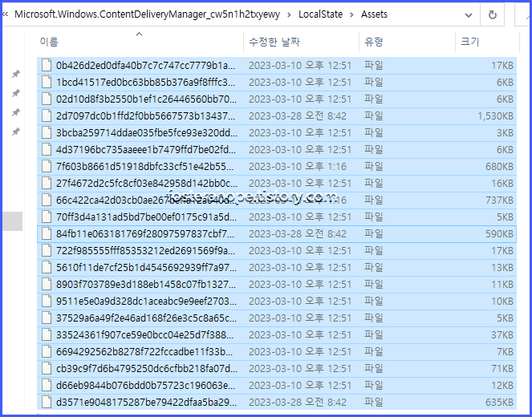
Task: Click file icon of 27f4672d2c5fc8cf03e842958d142bb0c
Action: pos(47,184)
